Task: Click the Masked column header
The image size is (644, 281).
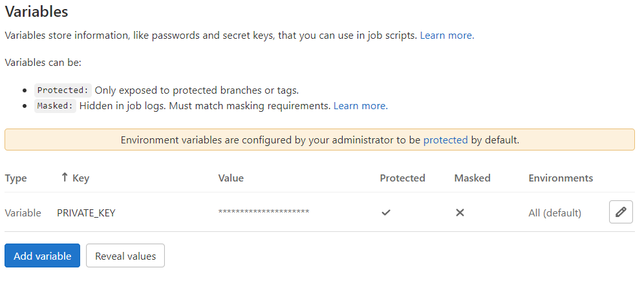Action: click(x=472, y=178)
